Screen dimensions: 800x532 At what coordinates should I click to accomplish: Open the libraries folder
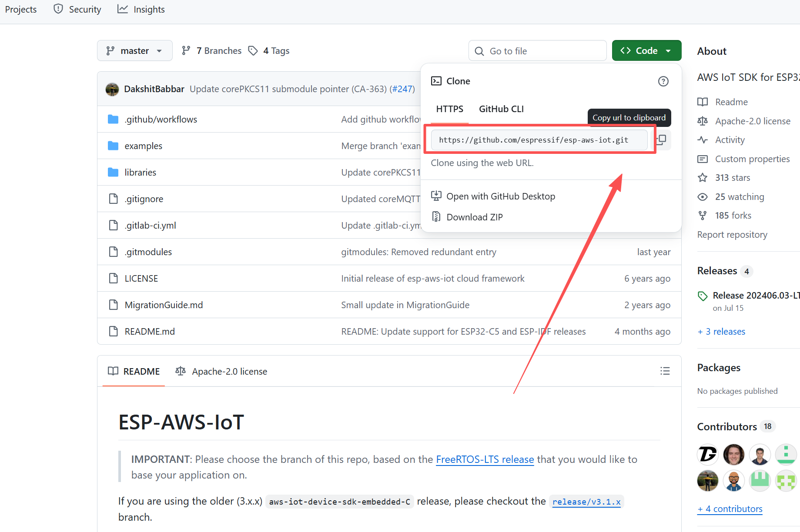pos(140,173)
